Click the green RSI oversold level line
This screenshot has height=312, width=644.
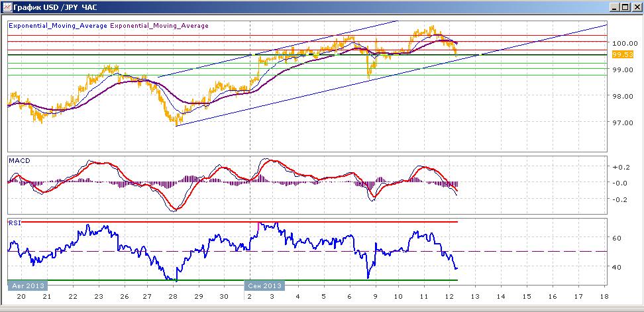pos(233,280)
